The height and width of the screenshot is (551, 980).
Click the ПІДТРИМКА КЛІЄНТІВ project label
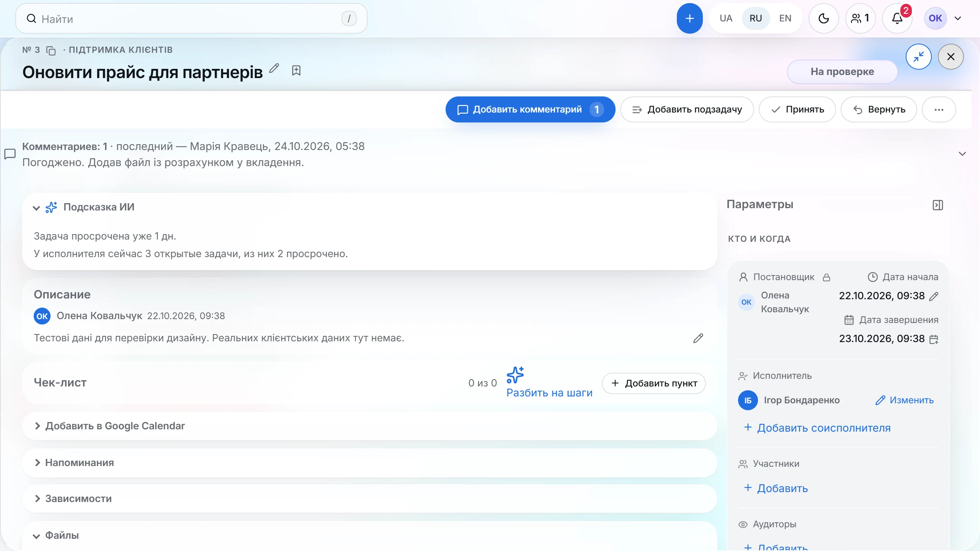click(121, 50)
